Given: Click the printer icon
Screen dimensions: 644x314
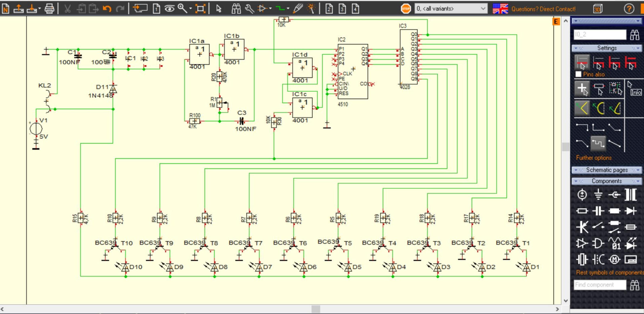Looking at the screenshot, I should 49,9.
